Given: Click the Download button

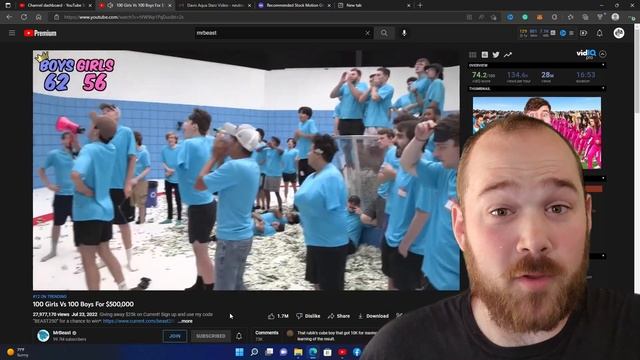Looking at the screenshot, I should click(373, 316).
